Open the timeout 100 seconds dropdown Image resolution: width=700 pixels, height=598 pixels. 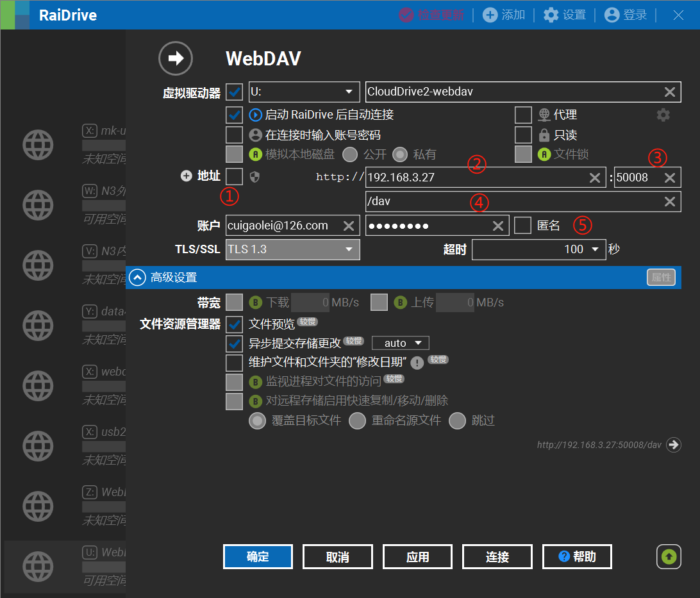tap(539, 249)
